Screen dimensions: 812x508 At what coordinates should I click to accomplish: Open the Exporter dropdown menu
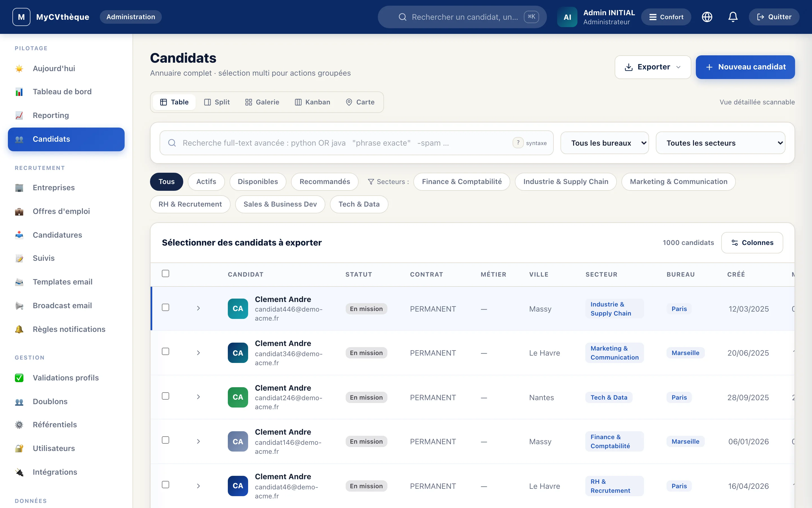point(653,67)
